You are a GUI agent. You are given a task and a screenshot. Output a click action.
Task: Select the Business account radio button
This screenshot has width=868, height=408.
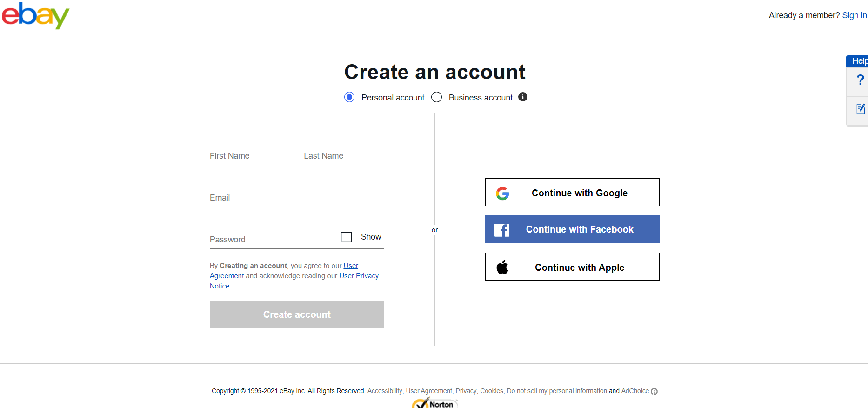pyautogui.click(x=436, y=97)
